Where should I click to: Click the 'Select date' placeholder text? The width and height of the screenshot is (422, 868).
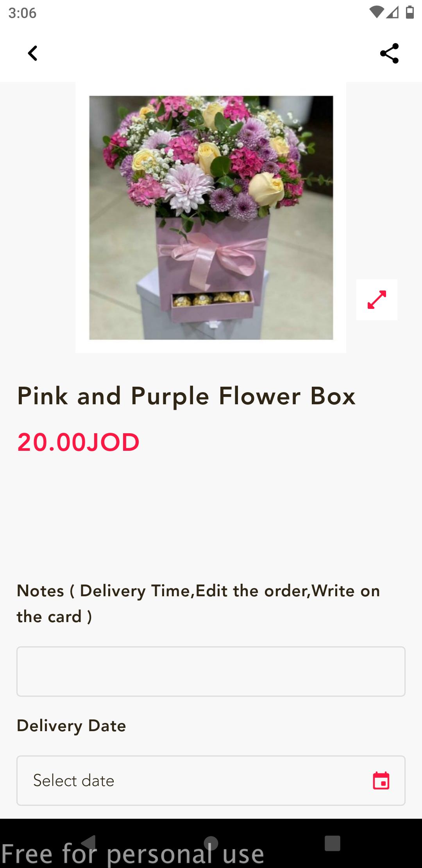73,780
